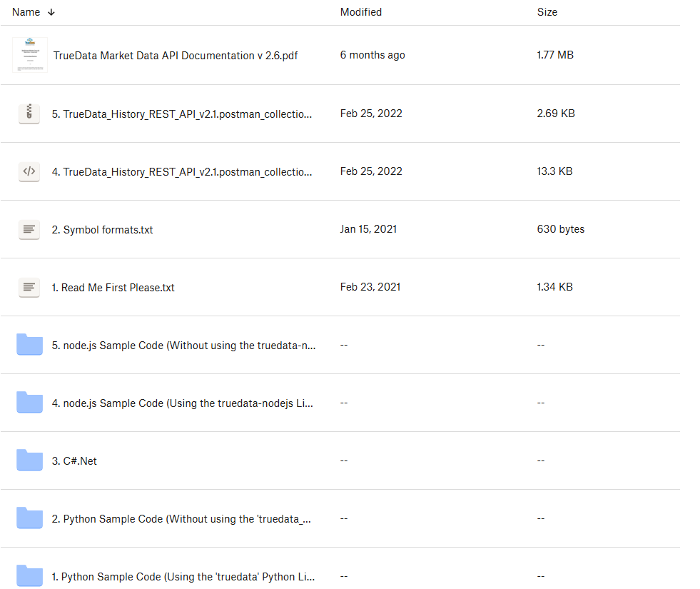The image size is (700, 589).
Task: Sort files by Modified column header
Action: click(x=360, y=12)
